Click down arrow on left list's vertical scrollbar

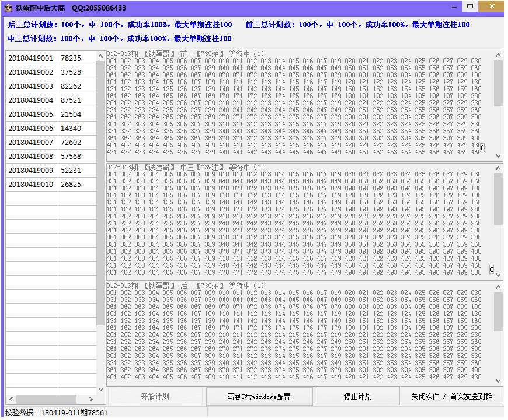(100, 390)
